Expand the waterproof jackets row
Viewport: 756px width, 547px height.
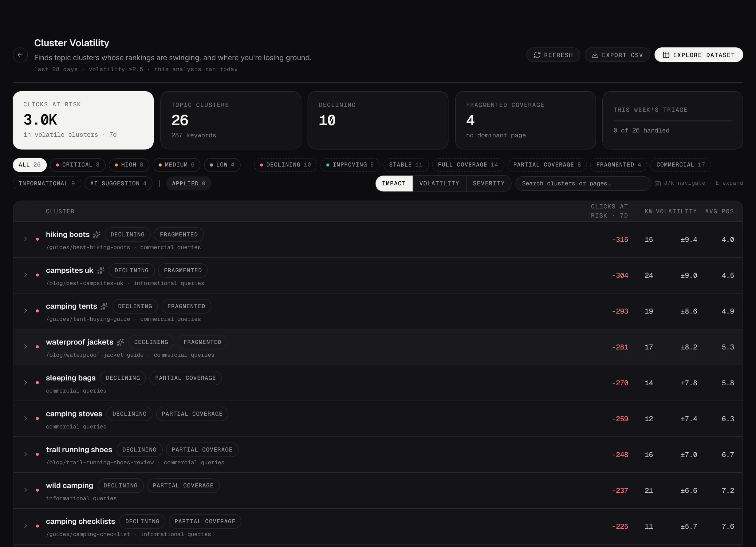[x=25, y=347]
